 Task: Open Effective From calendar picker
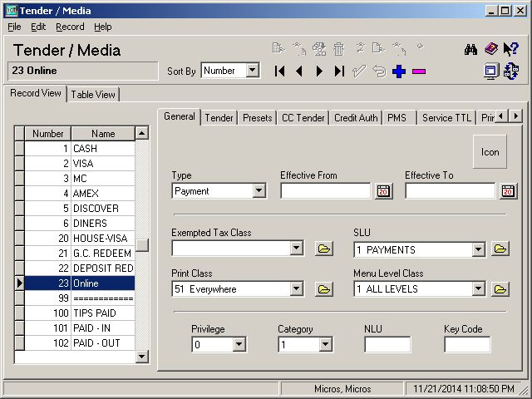click(383, 191)
